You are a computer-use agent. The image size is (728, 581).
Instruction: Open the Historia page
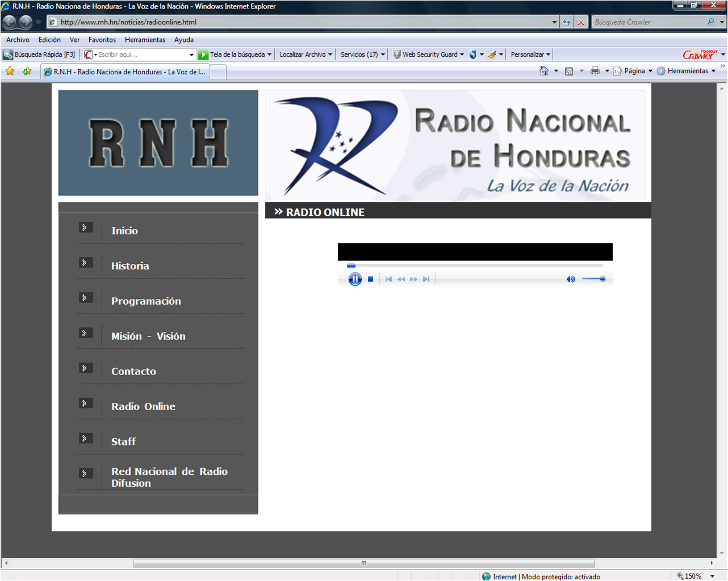coord(130,266)
